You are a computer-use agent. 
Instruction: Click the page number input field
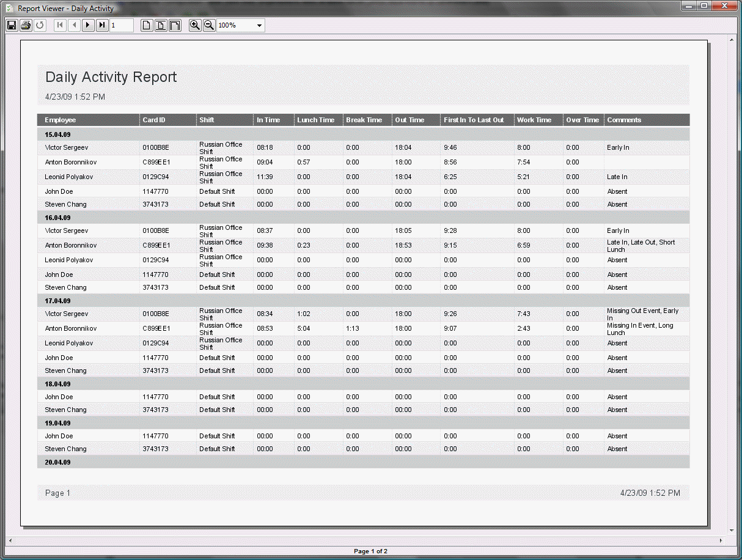122,25
